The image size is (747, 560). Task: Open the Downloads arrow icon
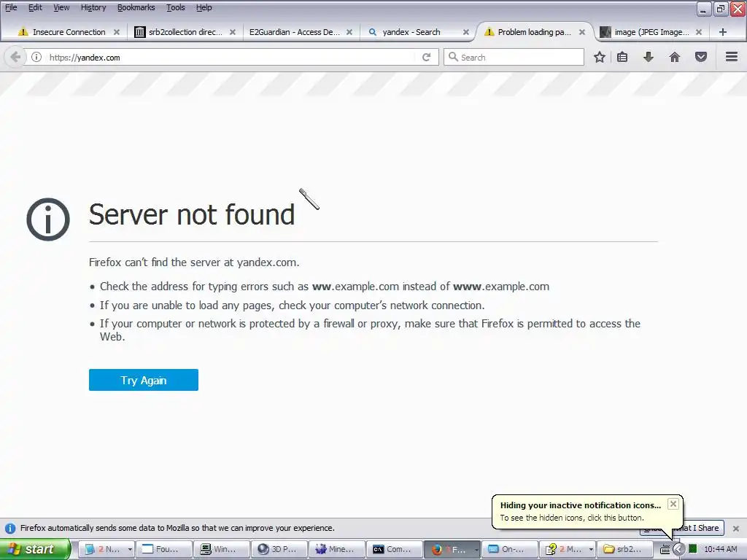[x=648, y=57]
